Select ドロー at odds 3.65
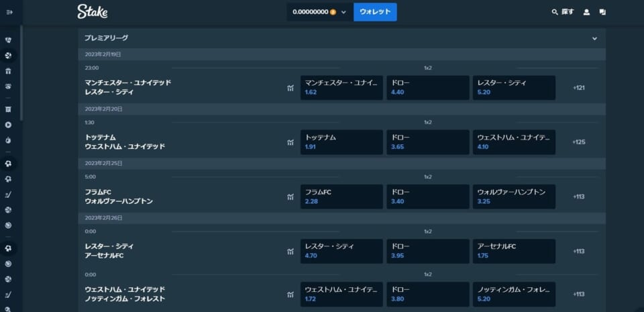The image size is (644, 312). point(428,142)
